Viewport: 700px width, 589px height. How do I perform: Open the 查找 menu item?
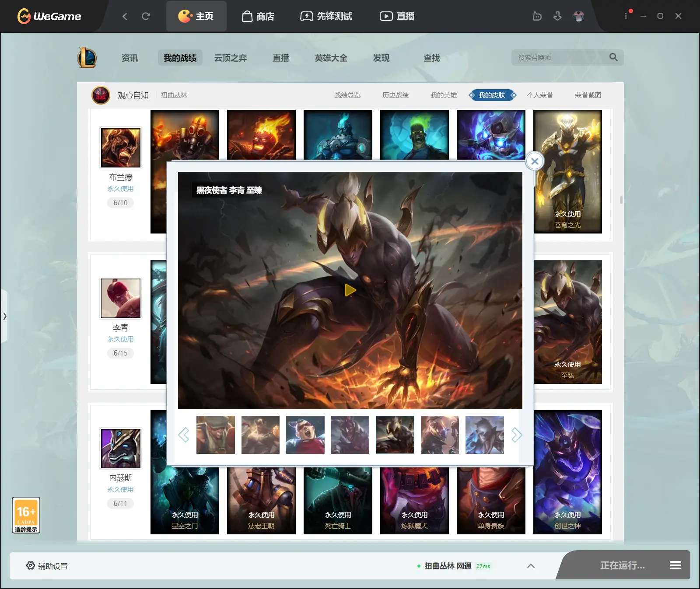click(x=431, y=58)
